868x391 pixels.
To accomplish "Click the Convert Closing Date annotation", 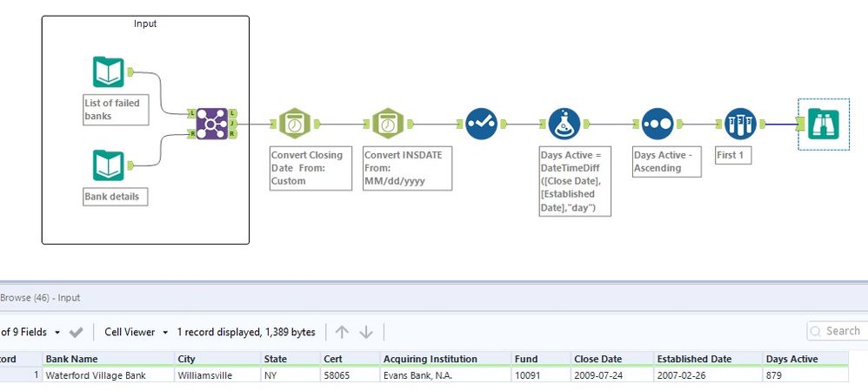I will pyautogui.click(x=310, y=168).
